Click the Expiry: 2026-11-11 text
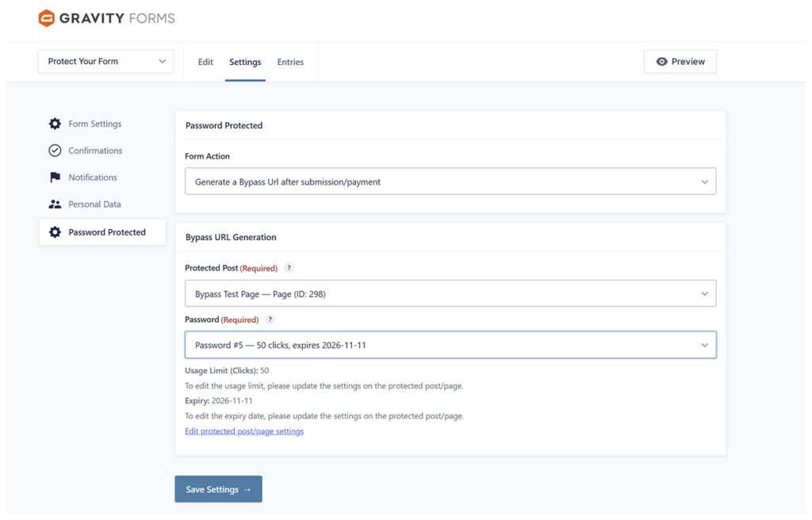This screenshot has width=812, height=520. click(x=219, y=401)
